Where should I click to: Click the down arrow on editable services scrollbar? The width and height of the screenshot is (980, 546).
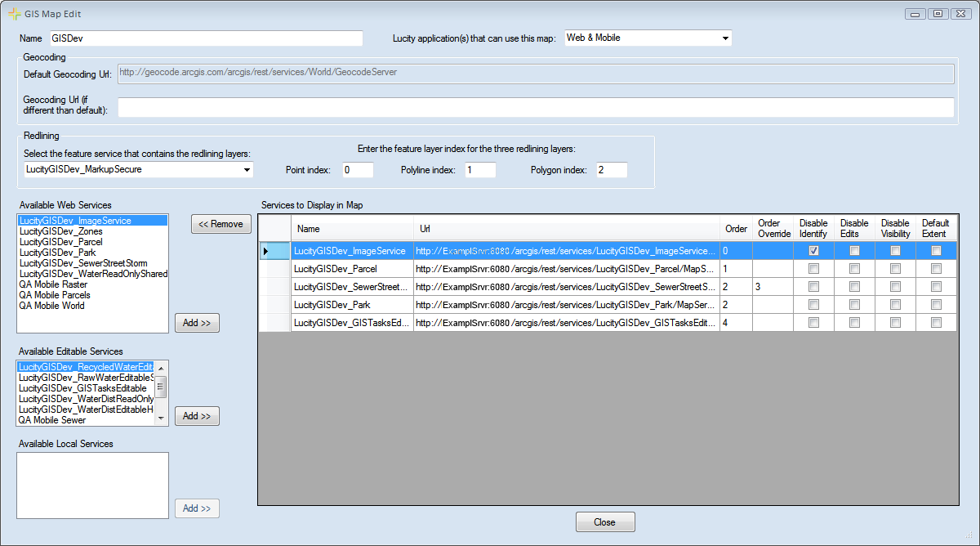pos(163,419)
